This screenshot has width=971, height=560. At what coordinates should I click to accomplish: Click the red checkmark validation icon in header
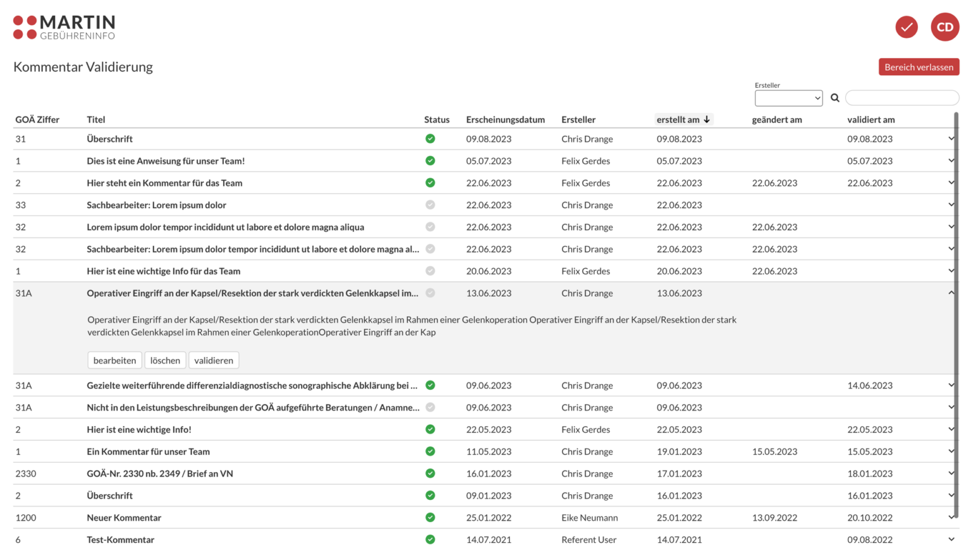click(x=906, y=27)
